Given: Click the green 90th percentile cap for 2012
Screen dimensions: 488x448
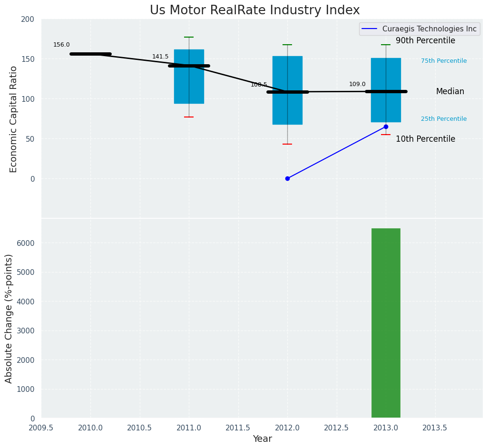Looking at the screenshot, I should (288, 45).
